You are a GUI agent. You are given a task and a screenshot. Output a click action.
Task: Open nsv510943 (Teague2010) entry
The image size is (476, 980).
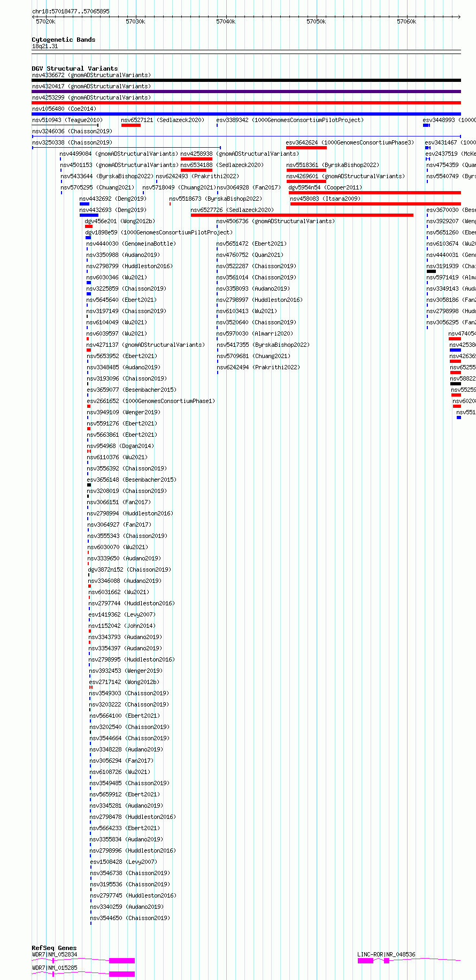(67, 120)
